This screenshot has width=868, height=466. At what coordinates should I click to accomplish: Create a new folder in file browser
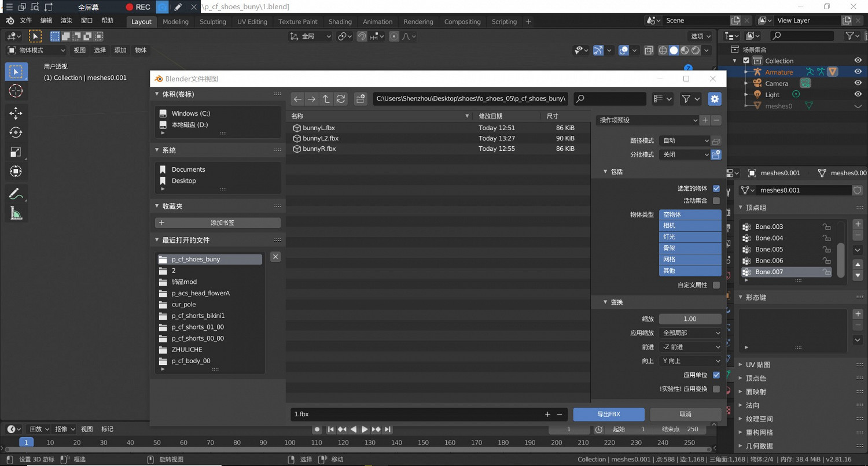[361, 99]
